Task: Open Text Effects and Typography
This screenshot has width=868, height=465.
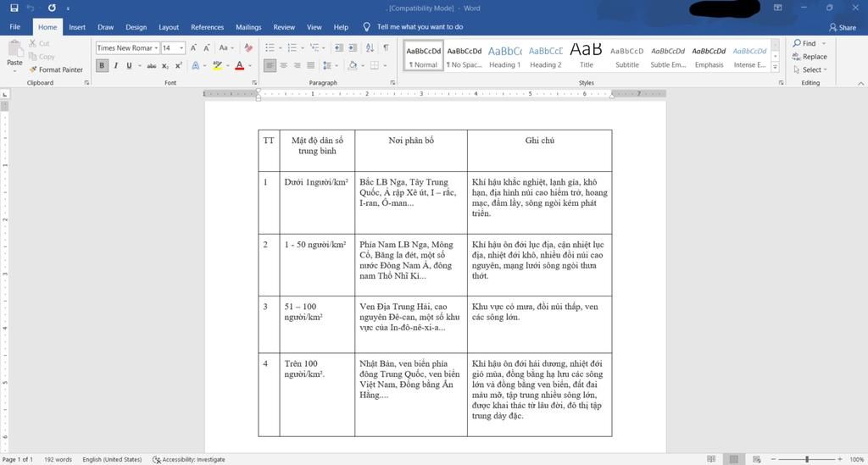Action: pyautogui.click(x=196, y=66)
